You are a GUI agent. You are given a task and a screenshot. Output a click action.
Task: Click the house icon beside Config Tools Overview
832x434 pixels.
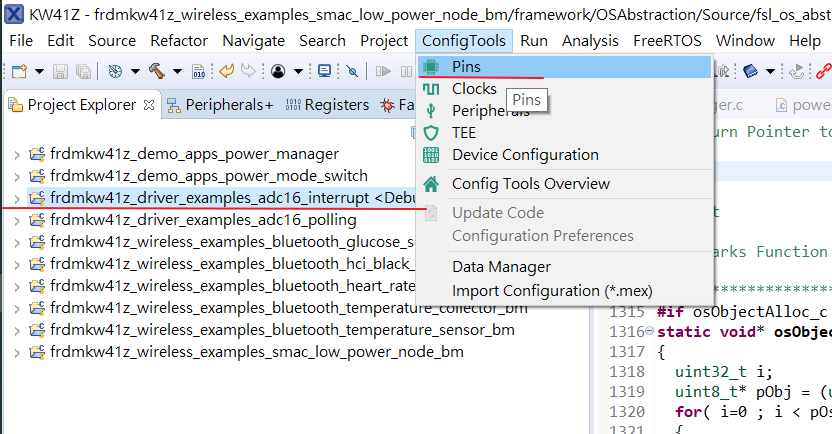pos(431,184)
